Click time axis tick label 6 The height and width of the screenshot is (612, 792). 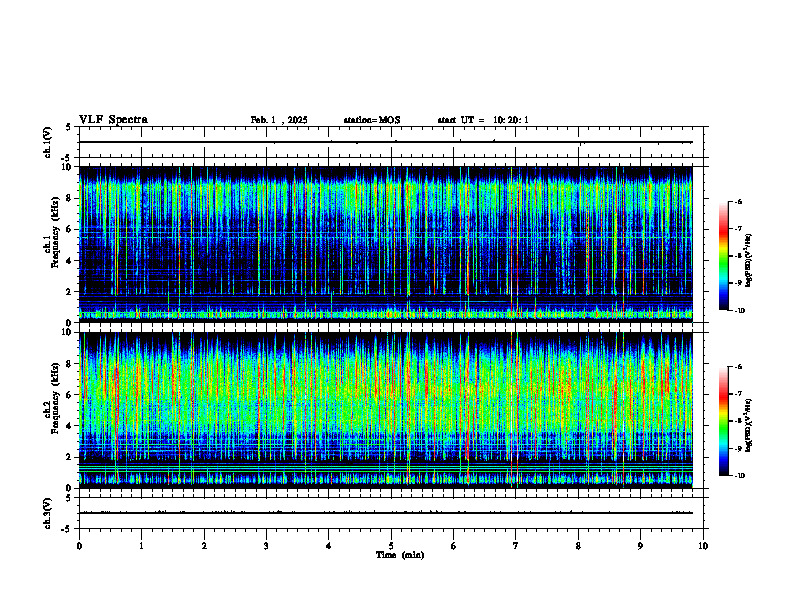[x=453, y=546]
